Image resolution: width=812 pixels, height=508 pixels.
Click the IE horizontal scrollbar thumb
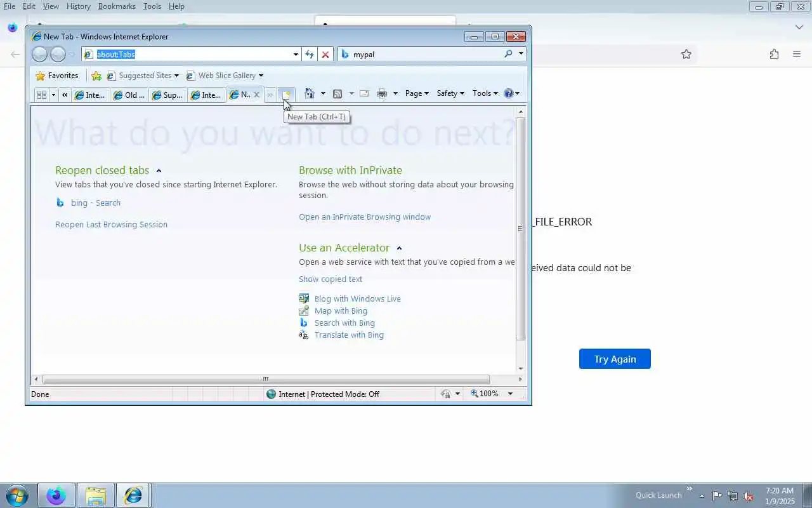coord(266,379)
